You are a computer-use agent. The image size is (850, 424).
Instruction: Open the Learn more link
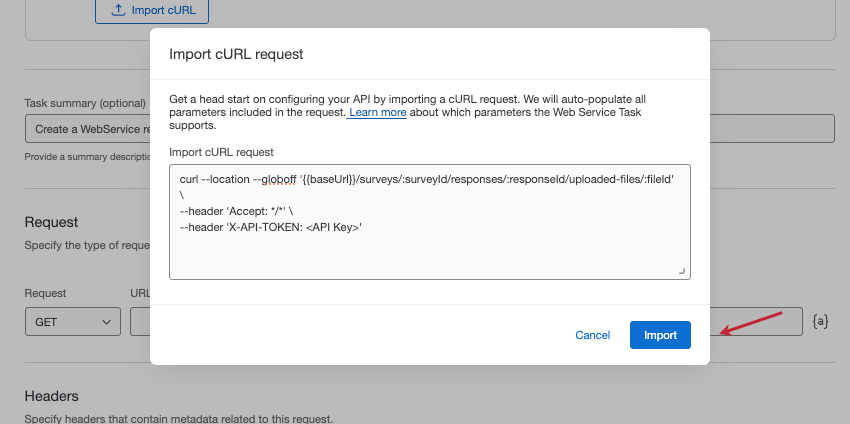pyautogui.click(x=377, y=113)
